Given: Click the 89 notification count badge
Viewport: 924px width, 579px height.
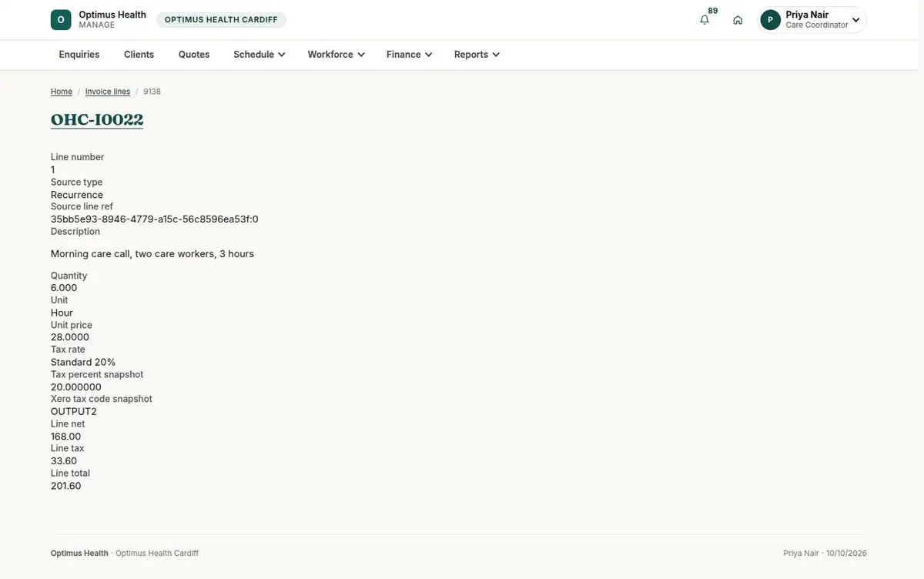Looking at the screenshot, I should [x=713, y=11].
